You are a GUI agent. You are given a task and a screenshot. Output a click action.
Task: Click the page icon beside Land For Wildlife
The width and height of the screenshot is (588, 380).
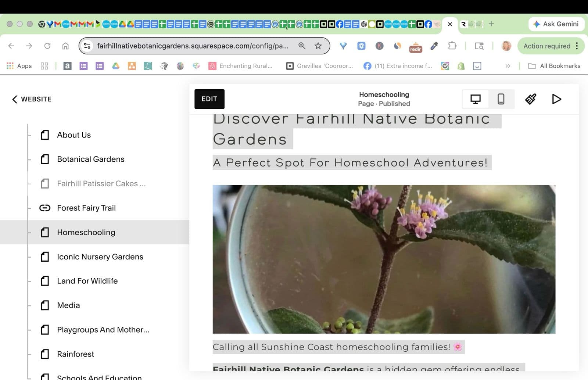pos(45,281)
